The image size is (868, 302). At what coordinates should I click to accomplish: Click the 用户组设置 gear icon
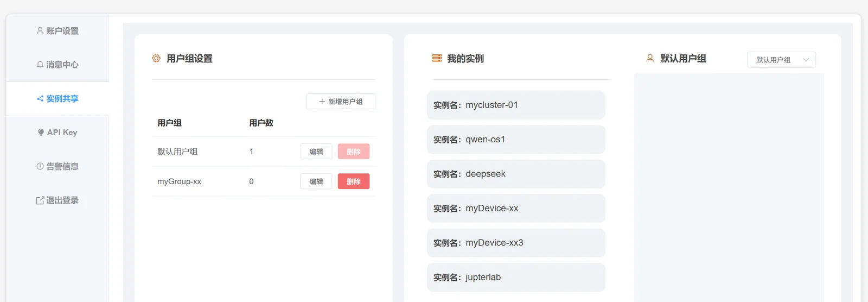pyautogui.click(x=156, y=58)
